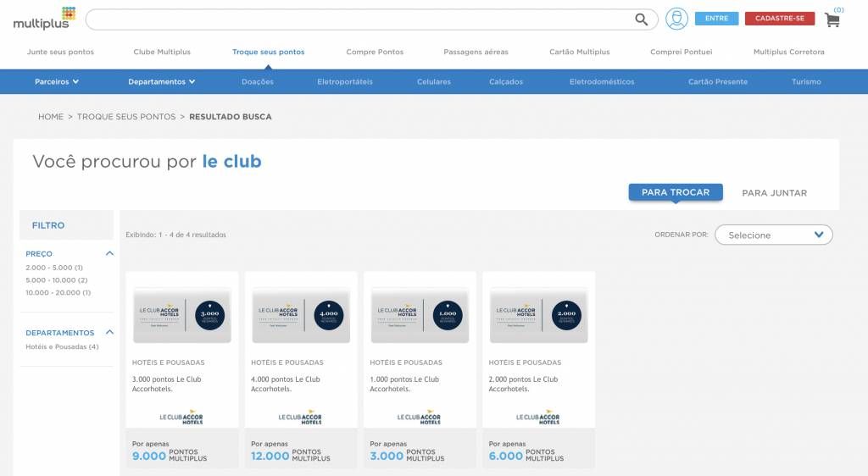Viewport: 868px width, 476px height.
Task: Open Passagens aéreas menu
Action: coord(476,52)
